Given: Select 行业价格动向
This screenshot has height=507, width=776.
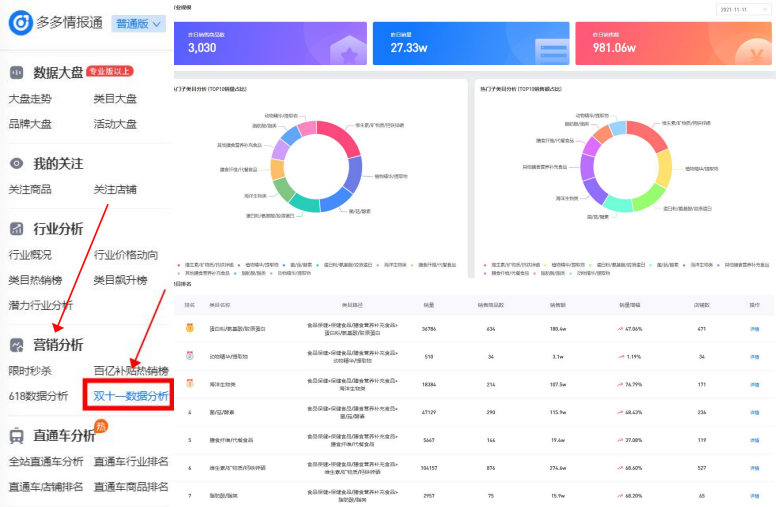Looking at the screenshot, I should (x=126, y=254).
